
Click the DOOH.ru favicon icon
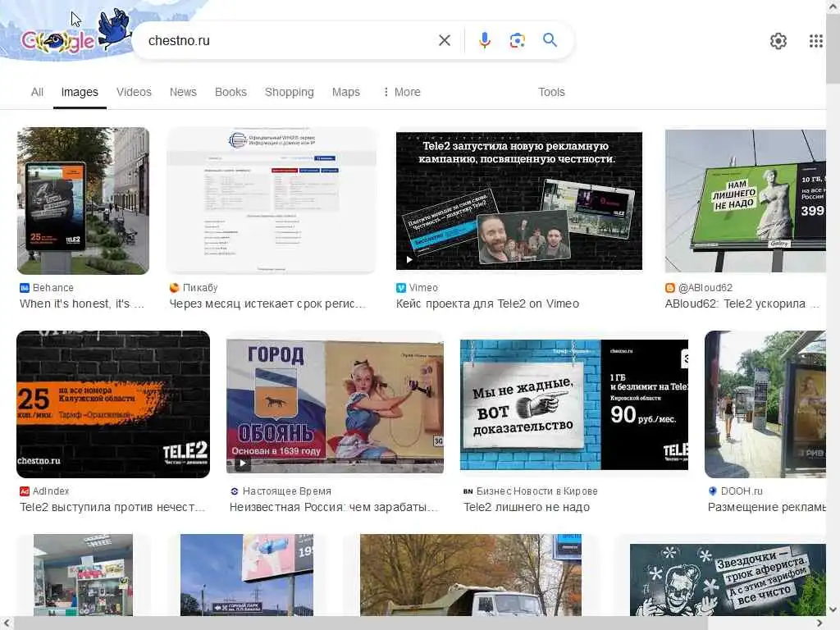713,491
